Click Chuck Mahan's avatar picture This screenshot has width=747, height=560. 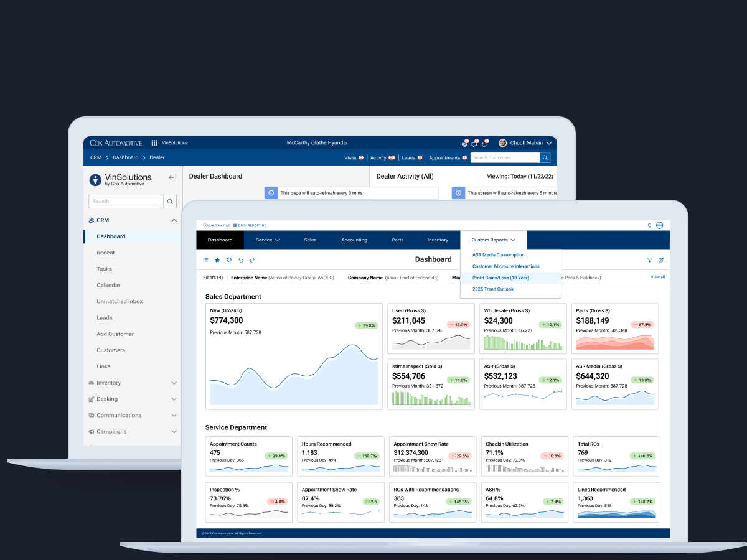(503, 143)
